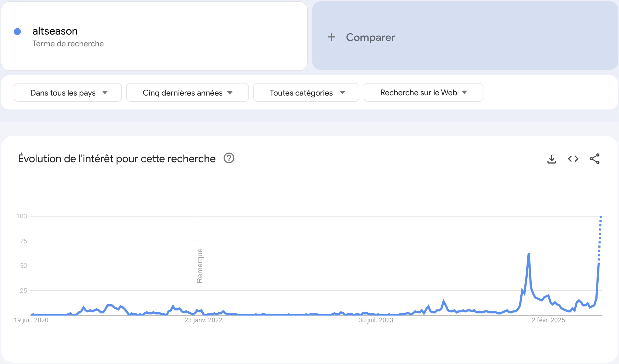The width and height of the screenshot is (619, 364).
Task: Click the 2 févr. 2025 axis label
Action: 548,320
